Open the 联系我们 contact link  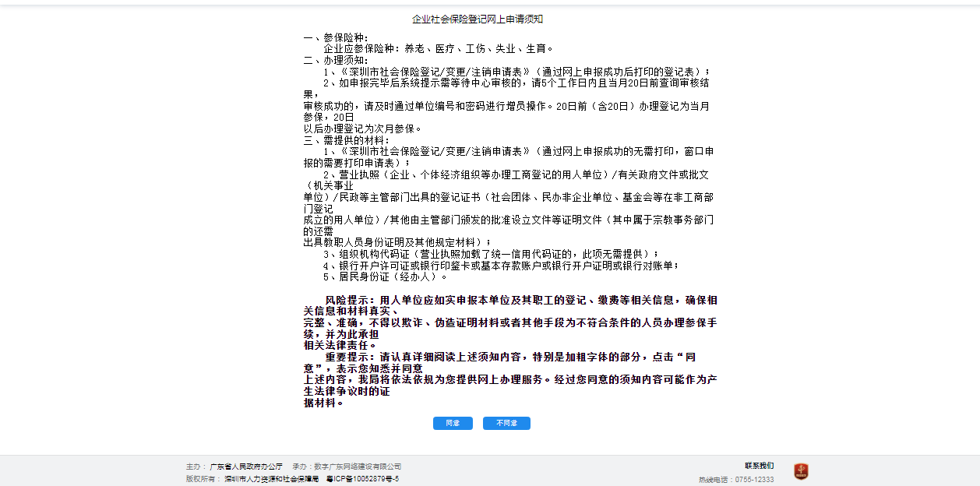[x=759, y=466]
